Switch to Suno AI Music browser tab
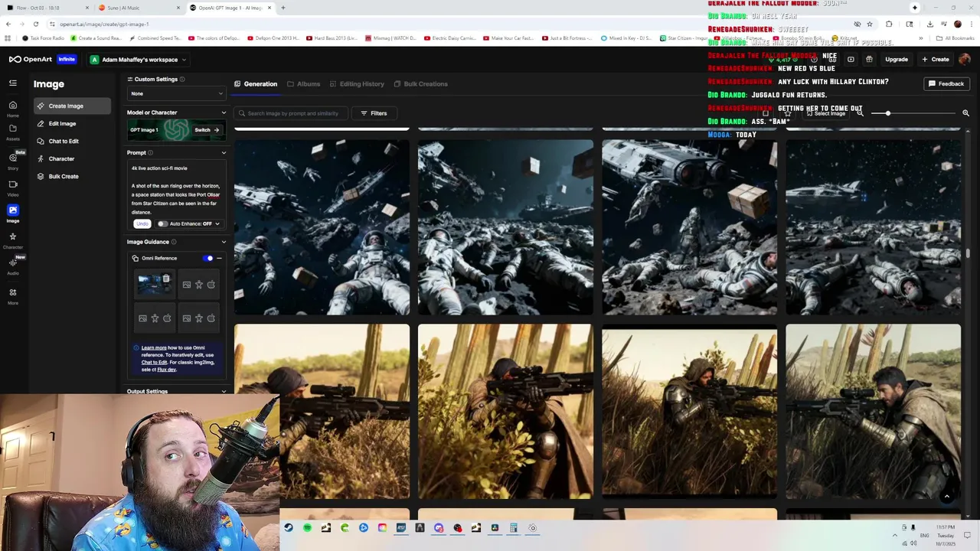Viewport: 980px width, 551px height. (136, 8)
